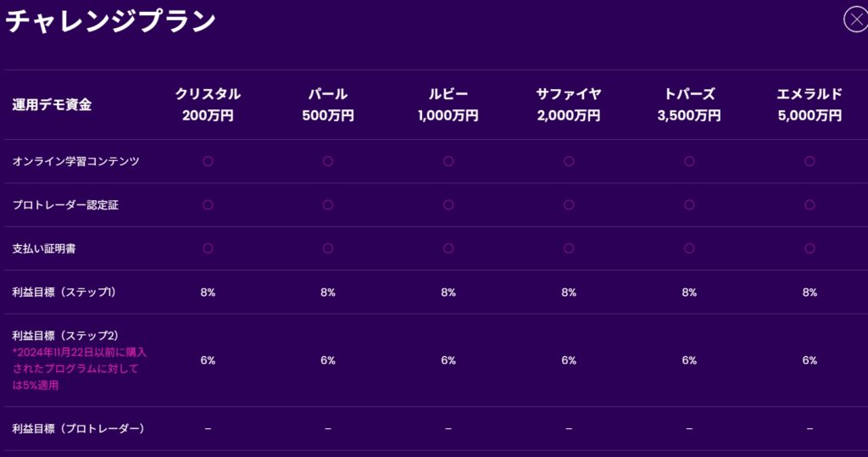This screenshot has width=868, height=457.
Task: Click circle icon for クリスタル オンライン学習コンテンツ
Action: pos(208,161)
